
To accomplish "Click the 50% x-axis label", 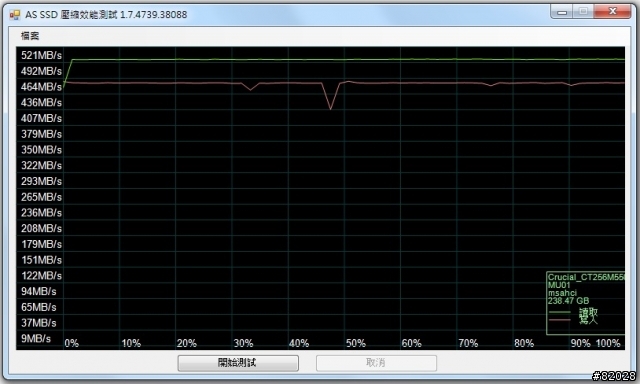I will click(356, 343).
